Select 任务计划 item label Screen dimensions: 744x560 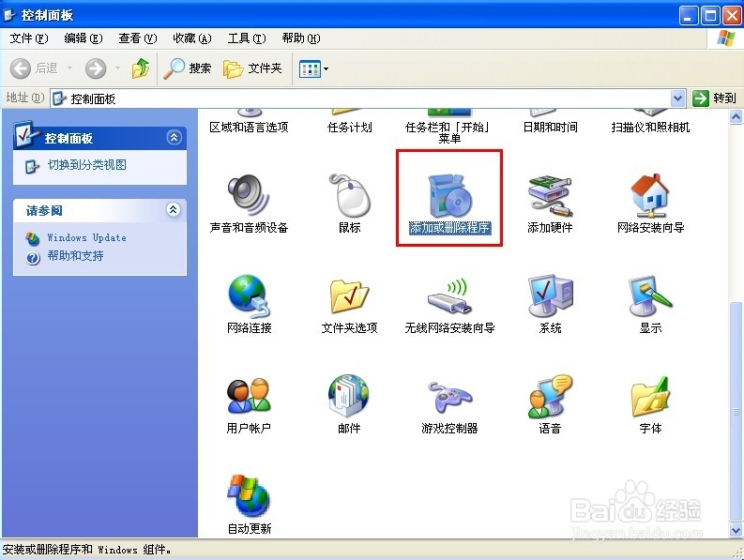350,128
